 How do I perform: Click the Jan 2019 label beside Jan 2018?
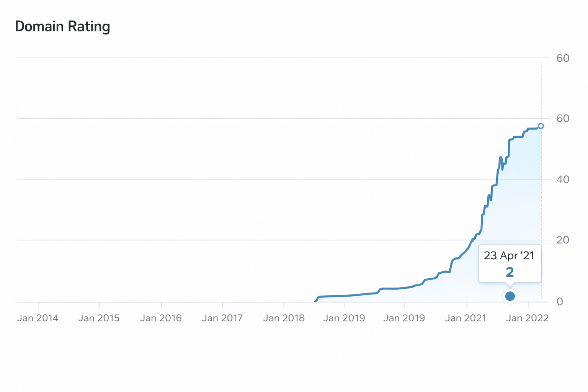(x=344, y=318)
